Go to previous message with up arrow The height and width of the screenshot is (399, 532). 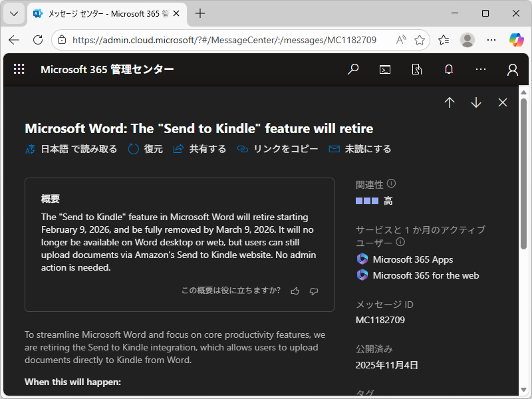pyautogui.click(x=450, y=102)
